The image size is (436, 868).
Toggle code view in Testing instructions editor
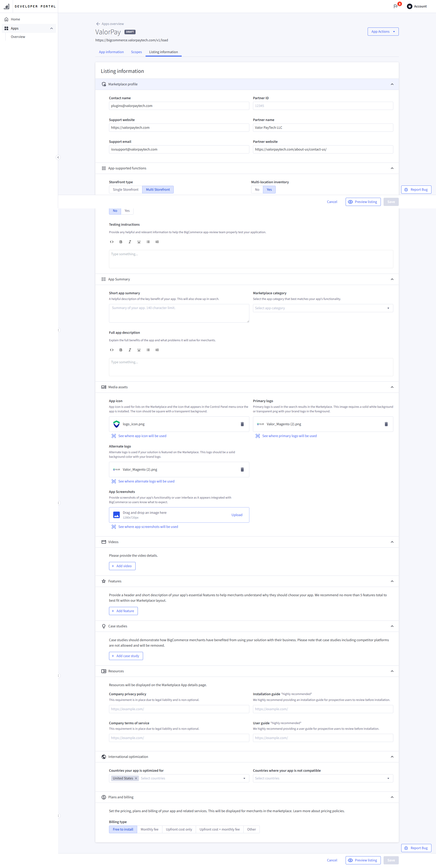pyautogui.click(x=112, y=242)
